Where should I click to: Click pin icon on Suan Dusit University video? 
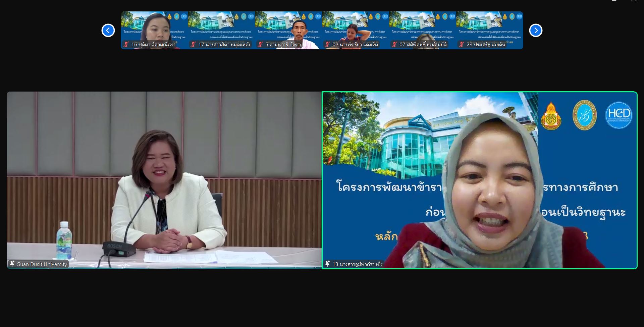12,264
